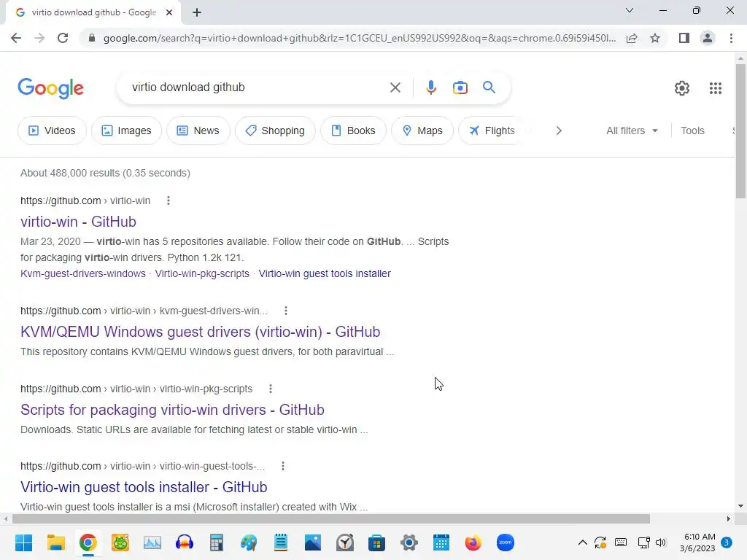Screen dimensions: 747x560
Task: Open Chrome side panel
Action: click(684, 38)
